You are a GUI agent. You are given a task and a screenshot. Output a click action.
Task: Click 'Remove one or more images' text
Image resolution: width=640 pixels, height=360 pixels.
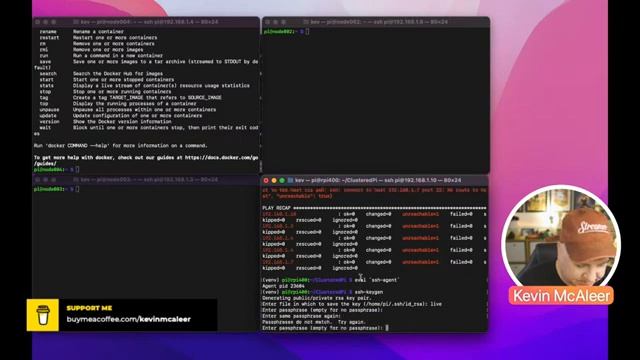[108, 49]
